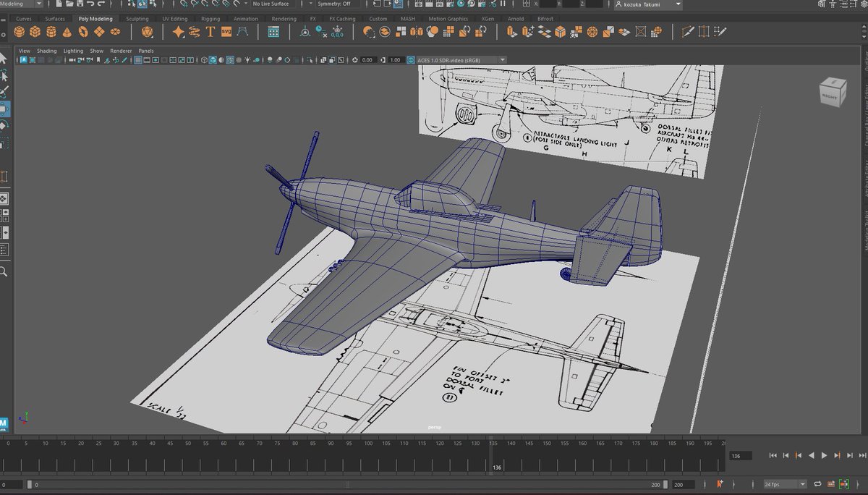Image resolution: width=868 pixels, height=495 pixels.
Task: Toggle textured display in panel toolbar
Action: [x=238, y=60]
